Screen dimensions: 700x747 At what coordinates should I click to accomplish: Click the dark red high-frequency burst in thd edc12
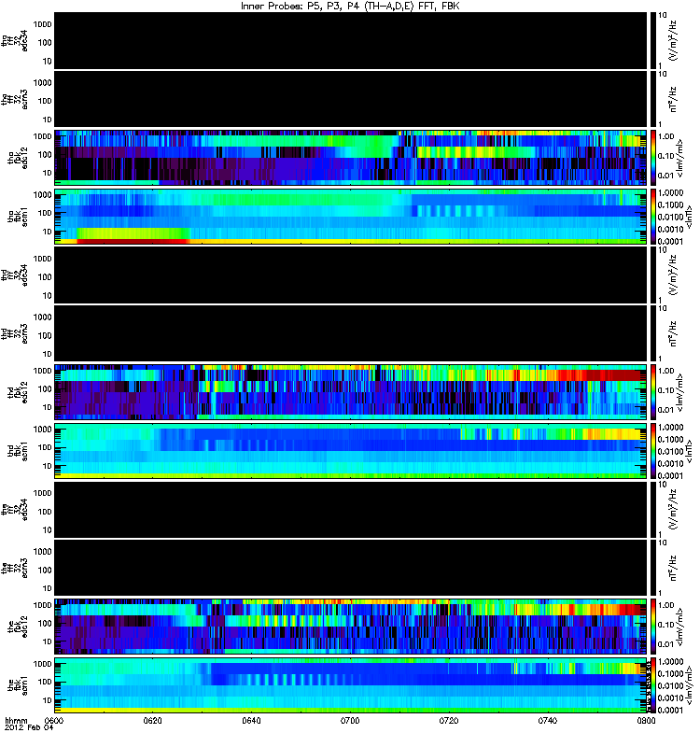click(614, 375)
